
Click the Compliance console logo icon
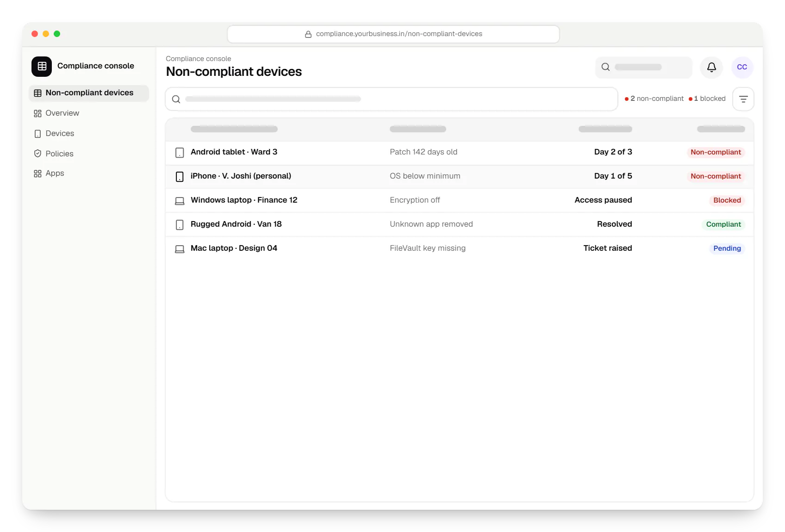(42, 66)
